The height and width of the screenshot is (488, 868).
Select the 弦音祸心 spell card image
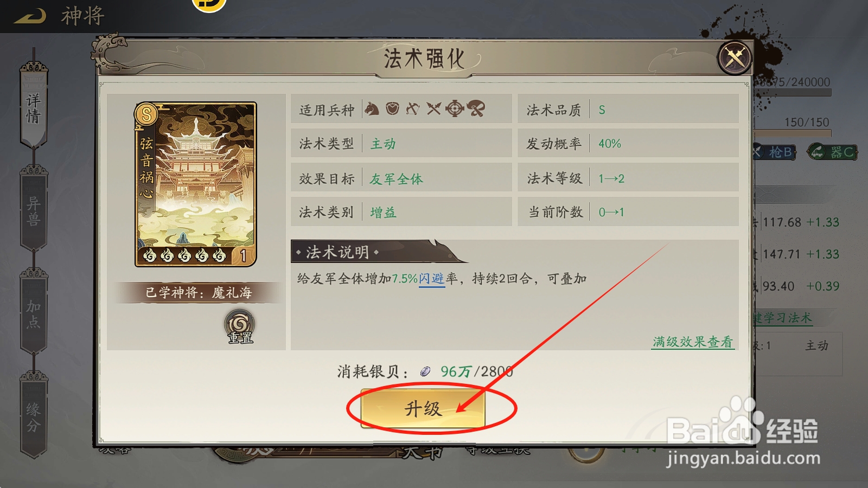(x=196, y=184)
